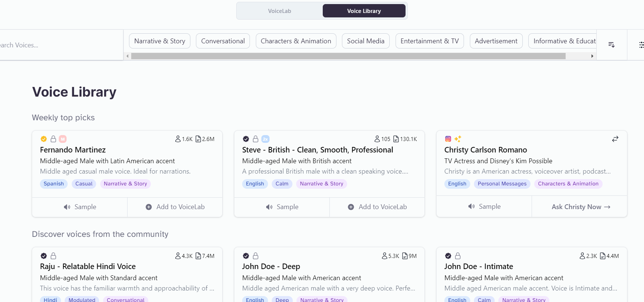Add Fernando Martinez to VoiceLab

coord(175,207)
